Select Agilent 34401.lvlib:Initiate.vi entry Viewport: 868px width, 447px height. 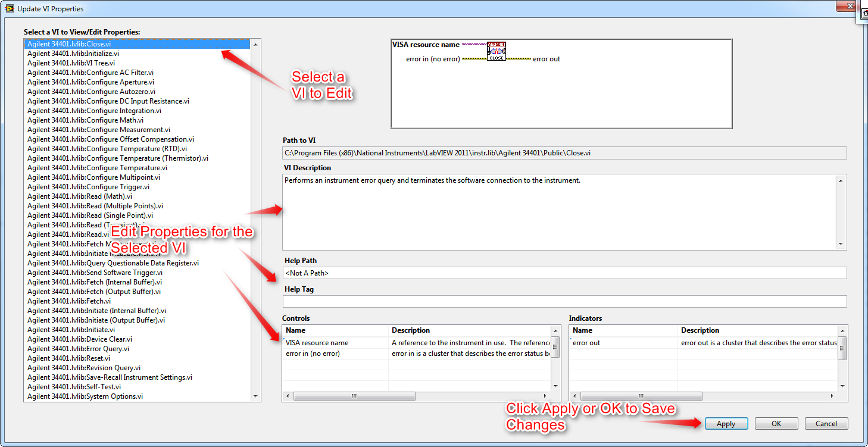(138, 330)
